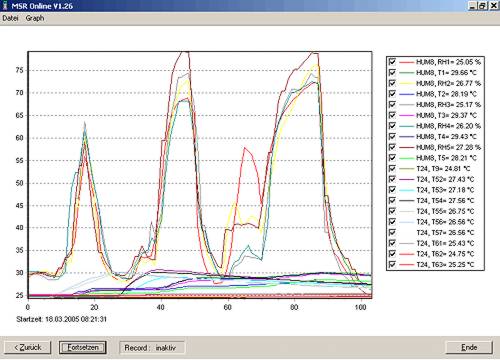This screenshot has width=500, height=360.
Task: Click the magenta T3 legend line sample
Action: [x=406, y=115]
